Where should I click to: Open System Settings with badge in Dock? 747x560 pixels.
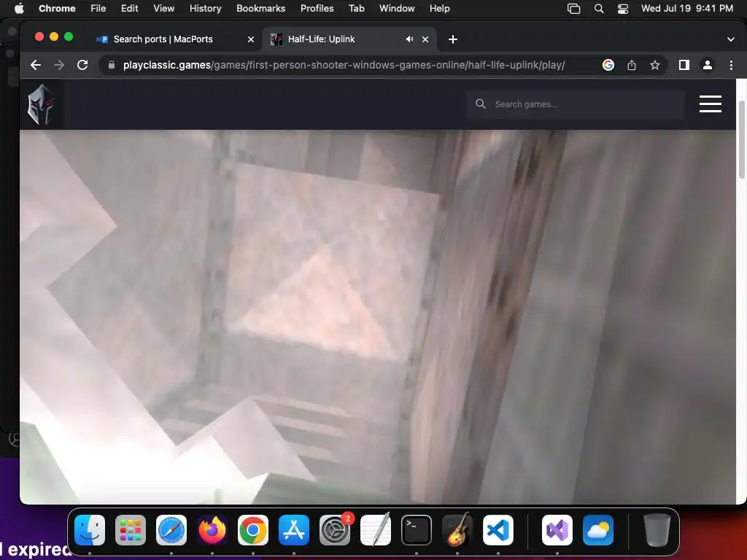335,530
